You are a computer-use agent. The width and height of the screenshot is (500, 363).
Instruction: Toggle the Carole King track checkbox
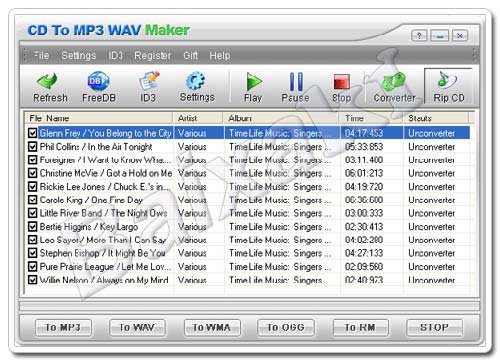32,200
